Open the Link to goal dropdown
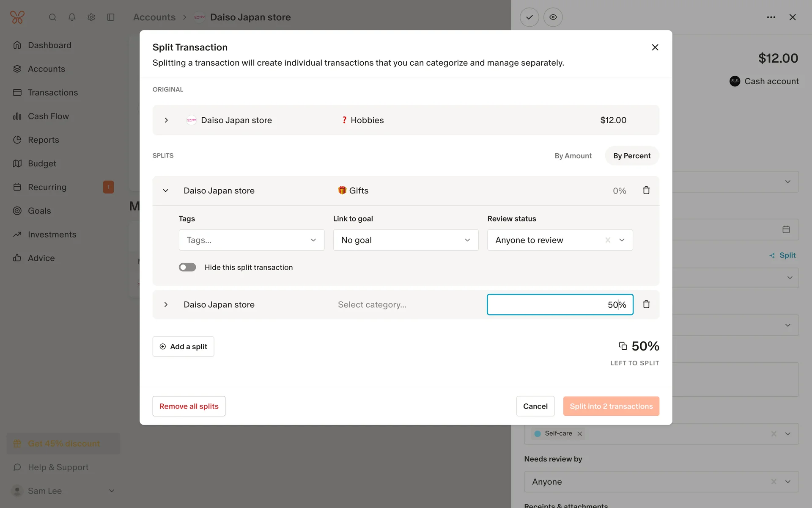 coord(405,240)
